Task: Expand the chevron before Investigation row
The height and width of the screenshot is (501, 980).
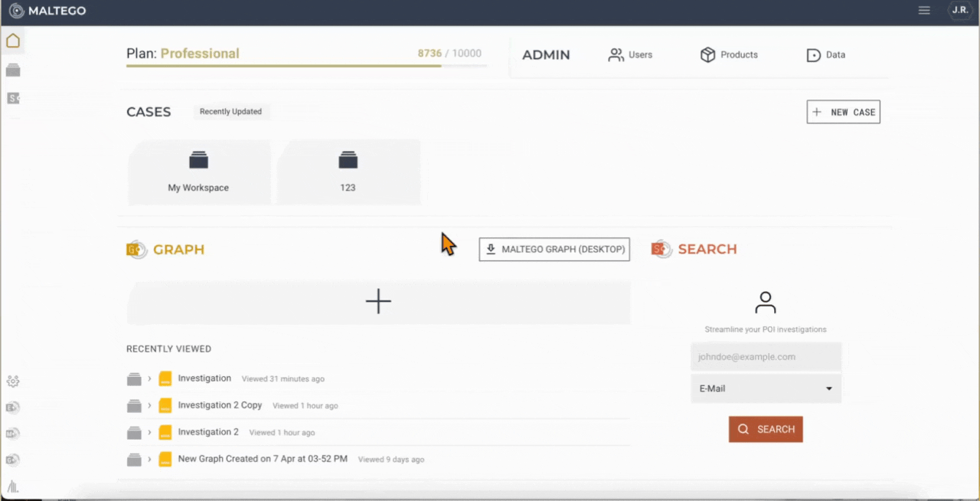Action: (x=149, y=379)
